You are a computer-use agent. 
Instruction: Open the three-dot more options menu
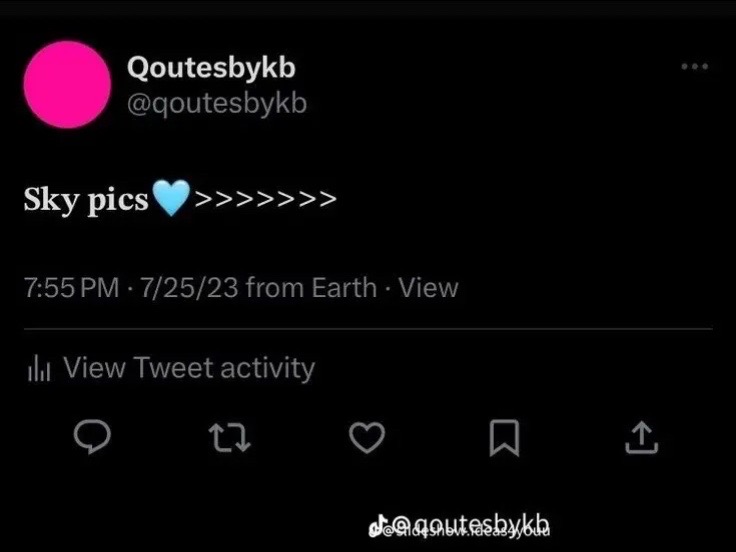695,67
